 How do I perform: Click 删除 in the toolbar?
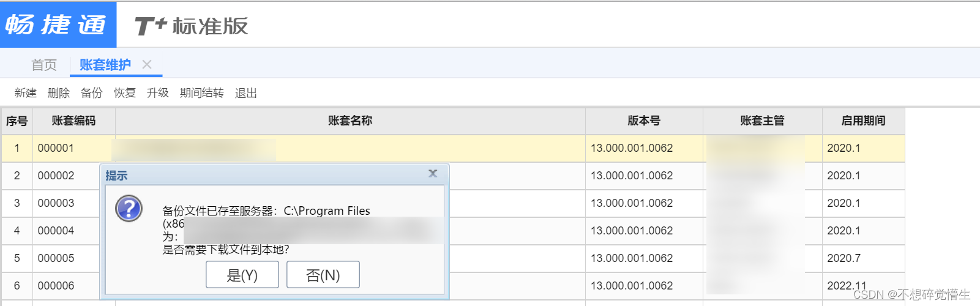pos(59,93)
